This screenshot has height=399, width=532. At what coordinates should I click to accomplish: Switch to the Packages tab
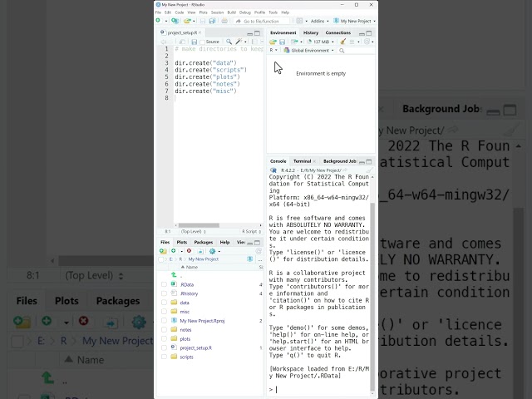click(x=203, y=242)
